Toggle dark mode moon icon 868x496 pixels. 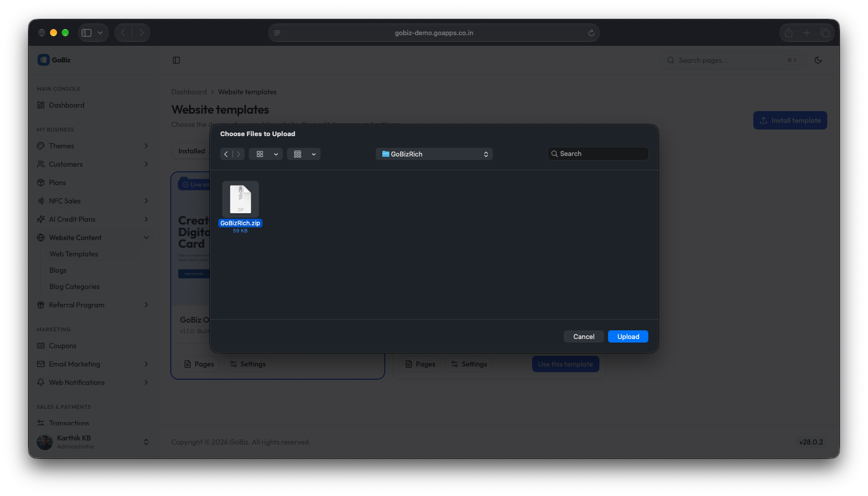[818, 60]
